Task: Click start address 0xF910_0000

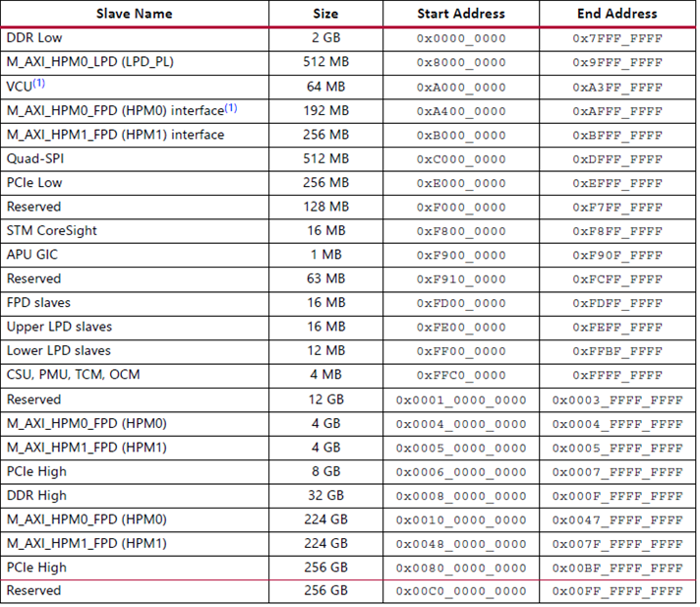Action: (x=461, y=279)
